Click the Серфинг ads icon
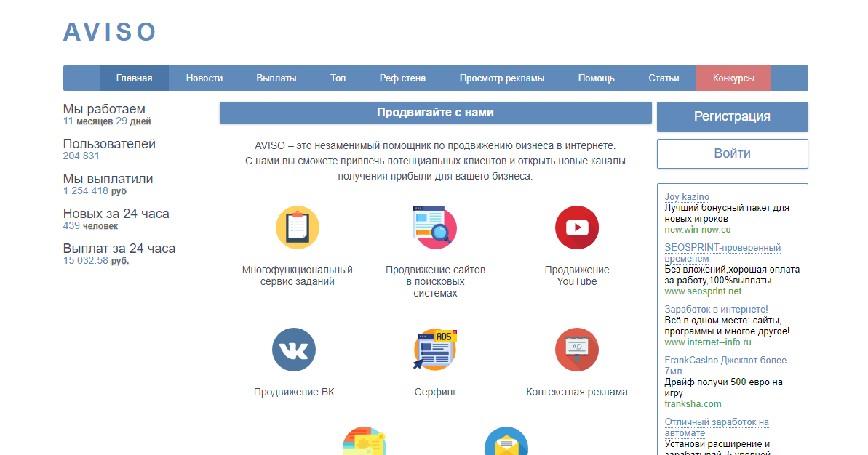 435,350
